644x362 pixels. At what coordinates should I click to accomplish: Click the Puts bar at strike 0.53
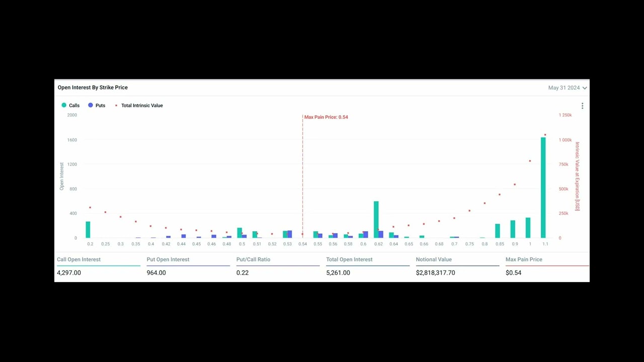290,234
